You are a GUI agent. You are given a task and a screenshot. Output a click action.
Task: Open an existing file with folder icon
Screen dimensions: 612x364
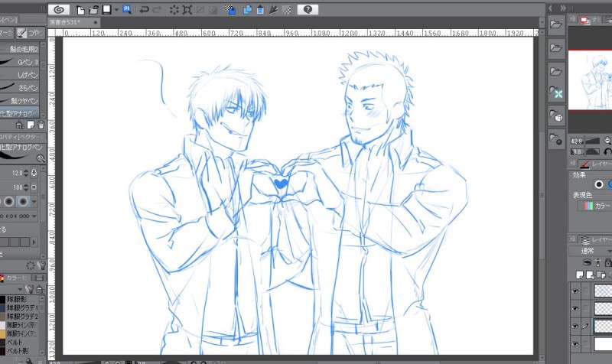93,10
